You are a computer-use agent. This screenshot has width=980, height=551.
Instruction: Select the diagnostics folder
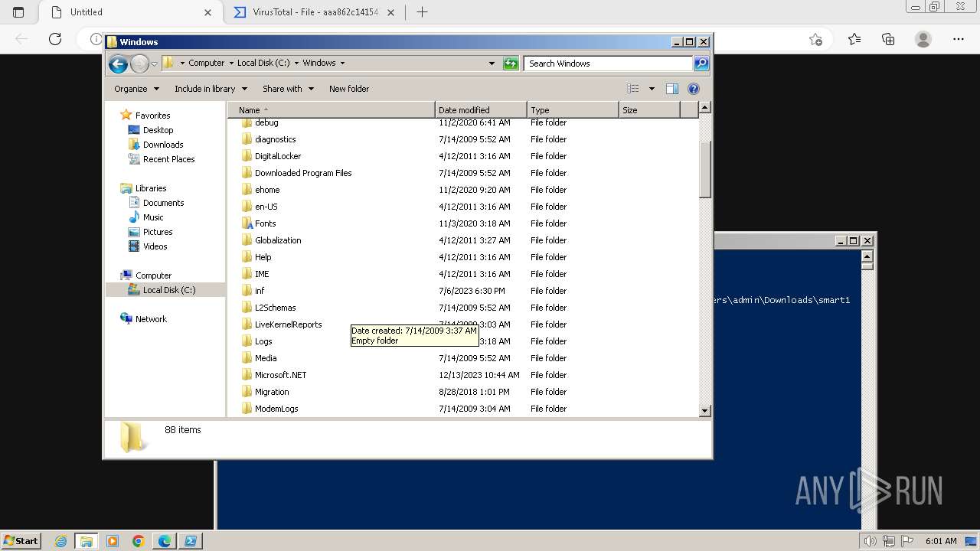pyautogui.click(x=275, y=139)
